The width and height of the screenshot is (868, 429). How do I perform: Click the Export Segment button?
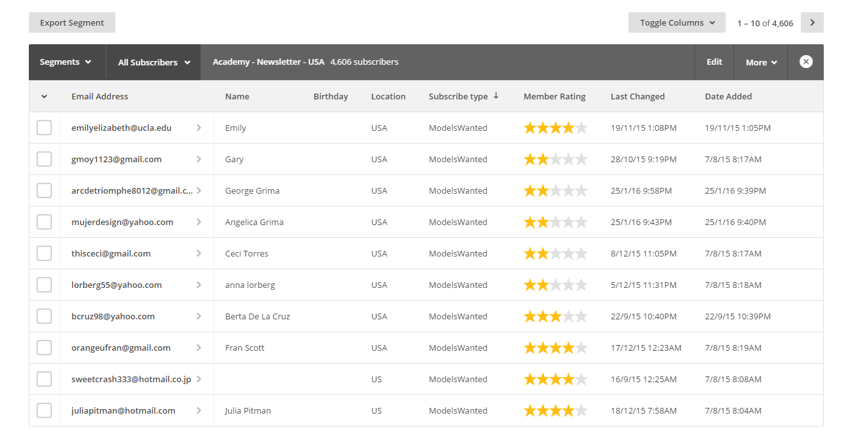[x=72, y=22]
